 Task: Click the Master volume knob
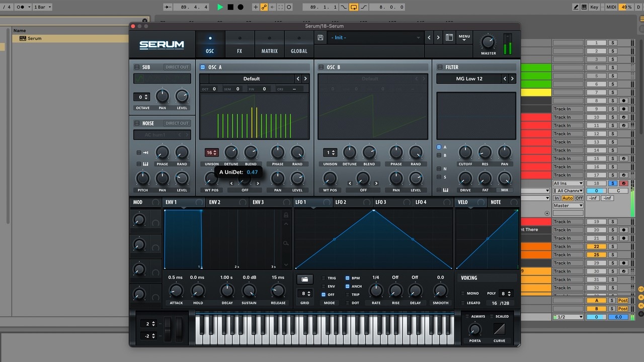click(x=488, y=42)
